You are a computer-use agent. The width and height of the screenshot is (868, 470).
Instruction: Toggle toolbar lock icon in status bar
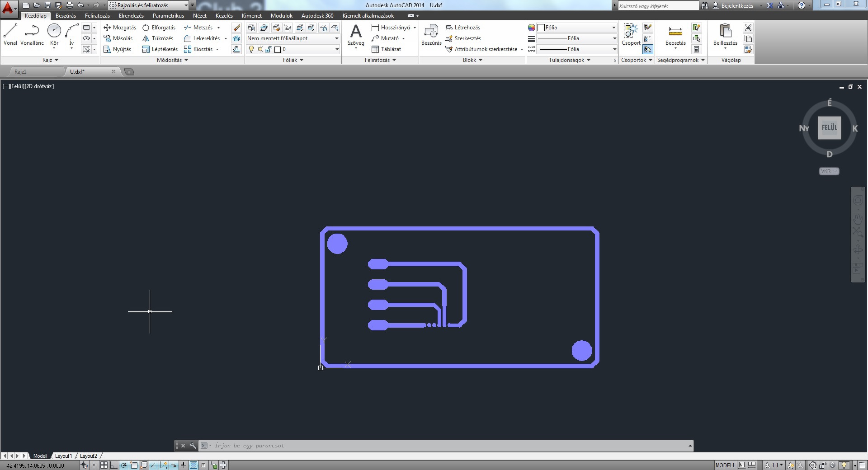(x=823, y=465)
